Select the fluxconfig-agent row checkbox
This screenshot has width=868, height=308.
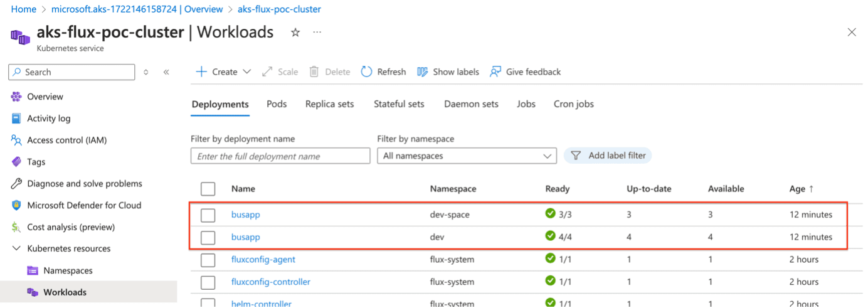[208, 260]
